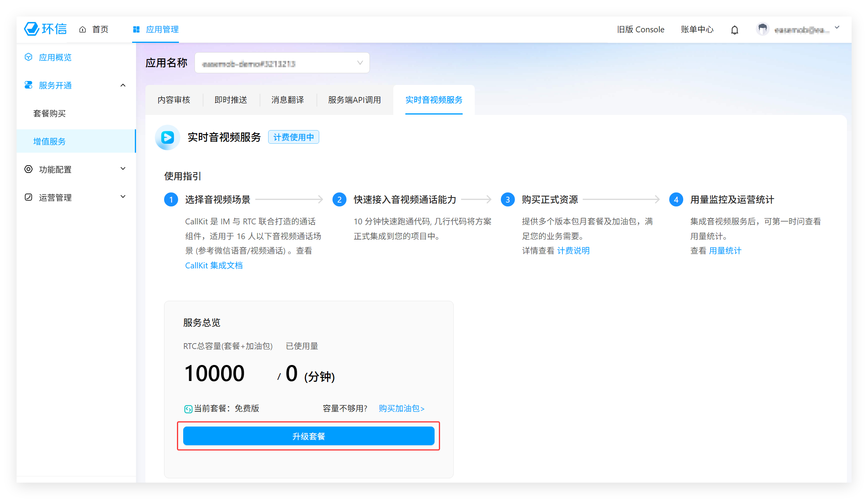
Task: Click the user avatar icon
Action: (x=762, y=29)
